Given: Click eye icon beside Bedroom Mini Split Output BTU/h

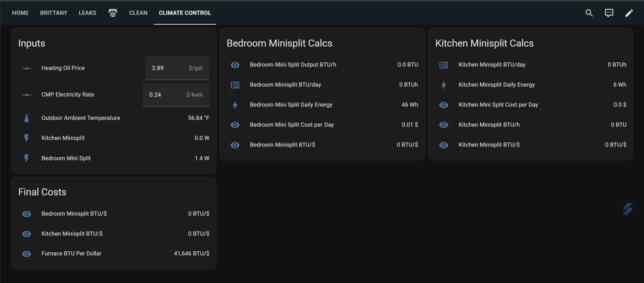Looking at the screenshot, I should (x=235, y=65).
